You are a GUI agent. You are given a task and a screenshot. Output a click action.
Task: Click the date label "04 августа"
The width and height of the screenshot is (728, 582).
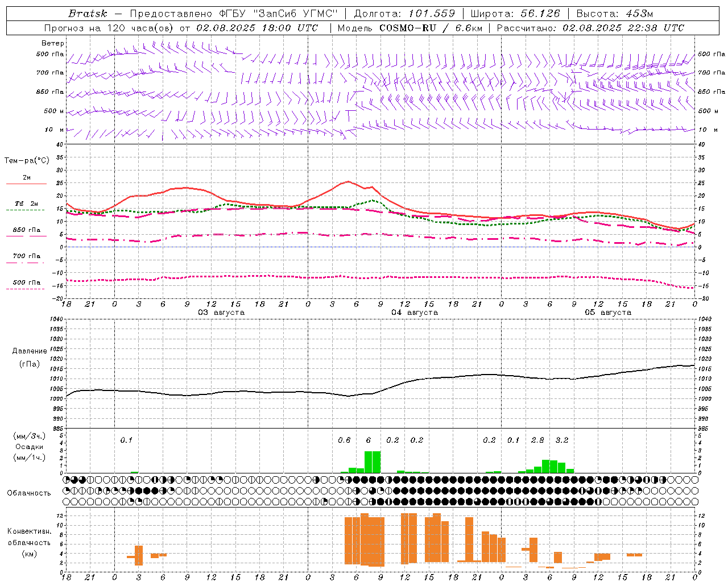pos(415,313)
